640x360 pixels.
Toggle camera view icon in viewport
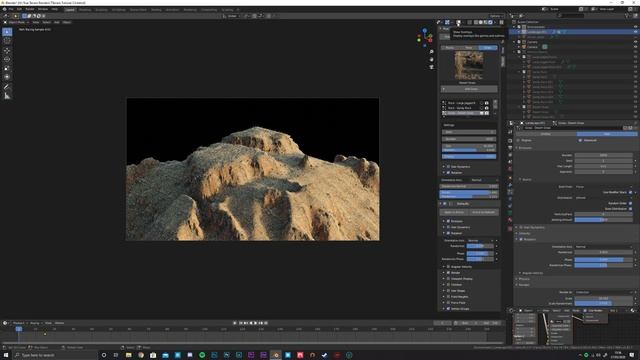(431, 67)
